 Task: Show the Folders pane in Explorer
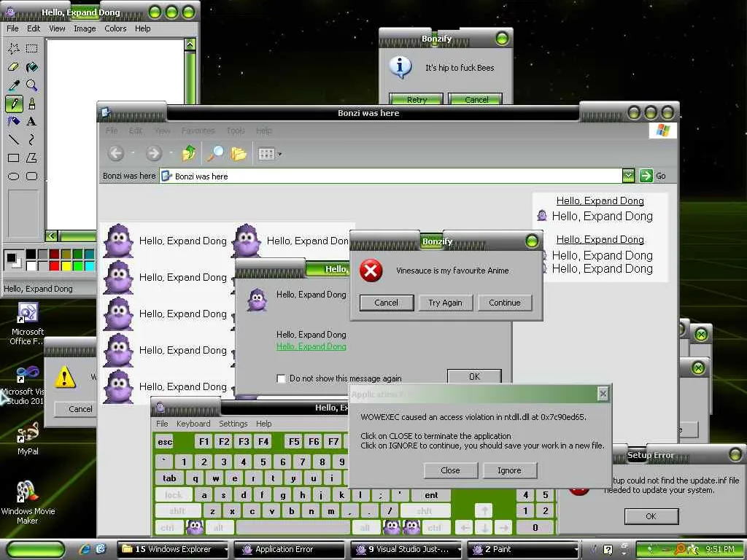point(239,153)
